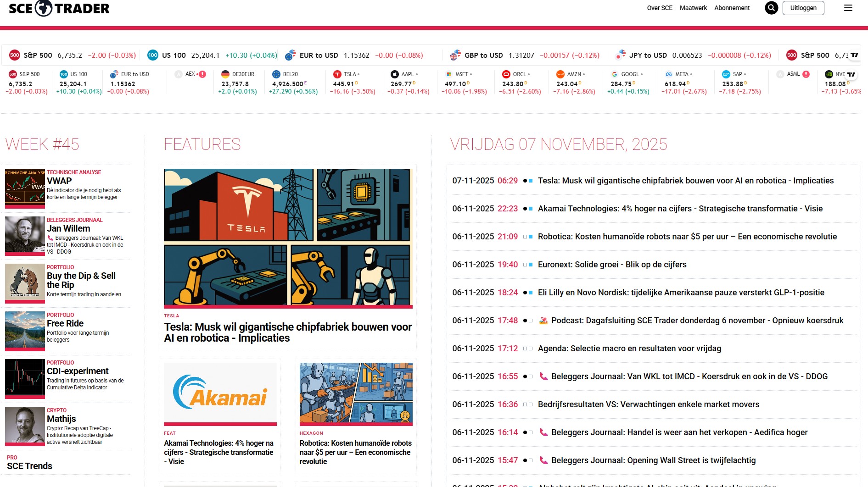
Task: Click the EUR to USD flag icon
Action: point(290,55)
